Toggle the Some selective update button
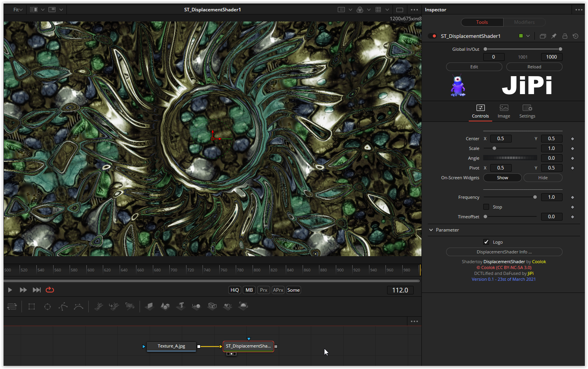The height and width of the screenshot is (369, 588). point(294,290)
